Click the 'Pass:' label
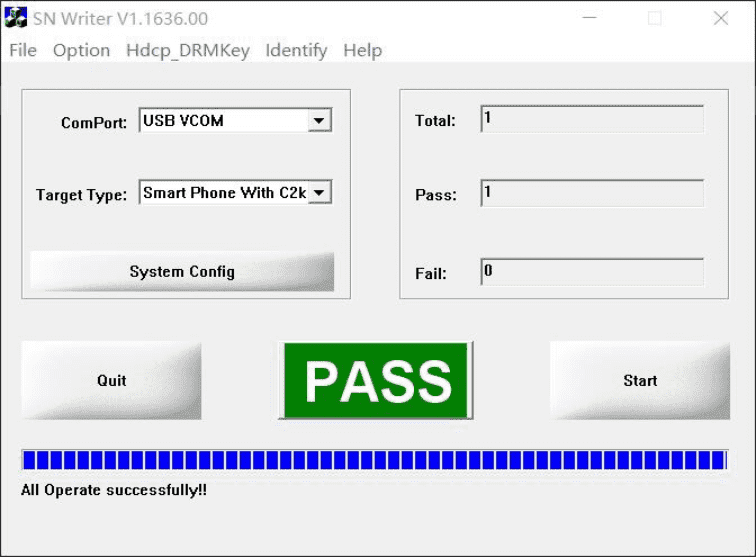Image resolution: width=756 pixels, height=557 pixels. coord(436,195)
